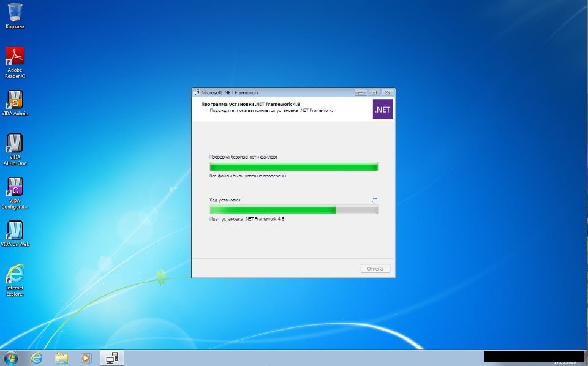Select the VIDA All-In-One desktop shortcut

(x=15, y=149)
